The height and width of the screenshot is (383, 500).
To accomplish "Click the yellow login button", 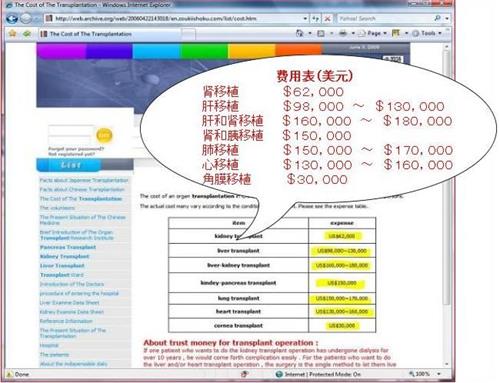I will coord(104,135).
